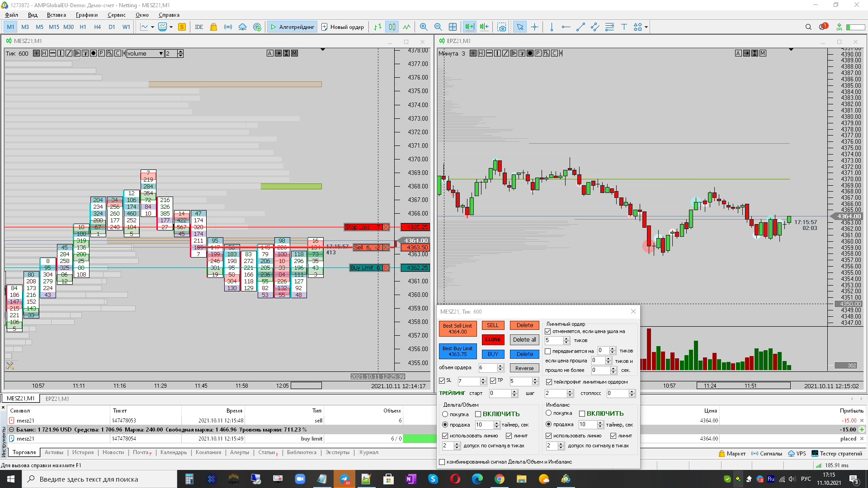The height and width of the screenshot is (488, 868).
Task: Enable Дельта/Объем ВКЛЮЧИТЬ checkbox
Action: [x=478, y=414]
